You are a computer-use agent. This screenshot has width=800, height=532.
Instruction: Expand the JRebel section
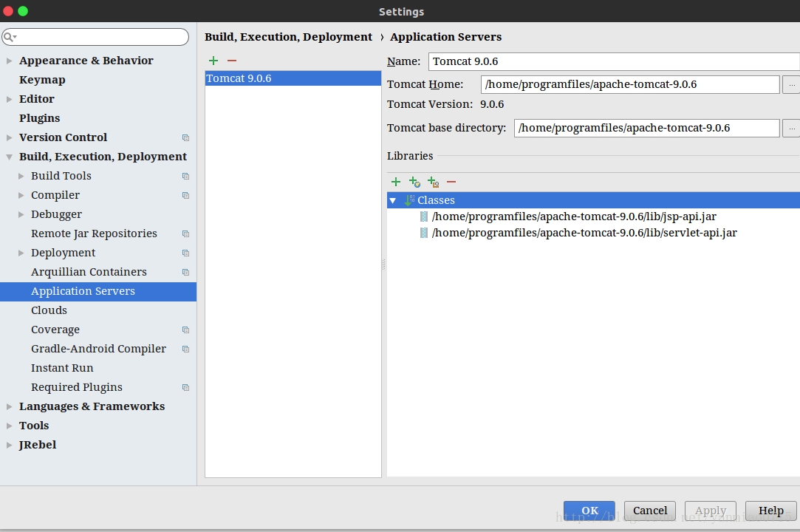click(9, 446)
